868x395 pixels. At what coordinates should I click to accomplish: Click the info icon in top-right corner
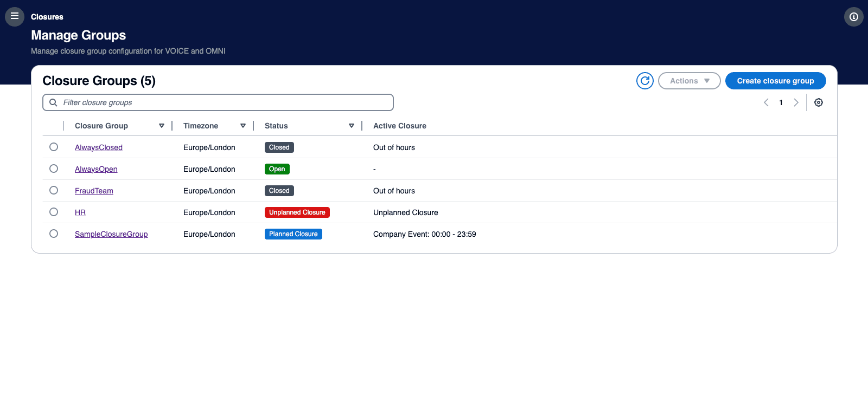click(x=853, y=17)
